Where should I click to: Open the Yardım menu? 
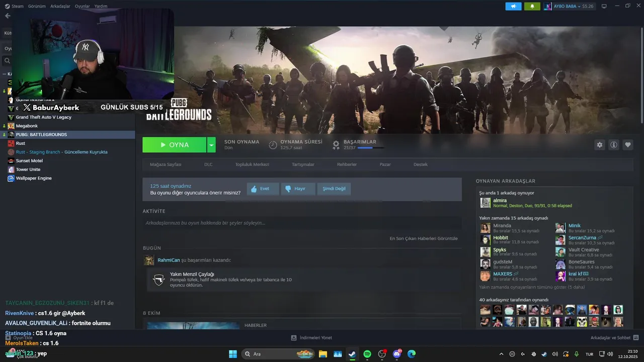pos(101,6)
